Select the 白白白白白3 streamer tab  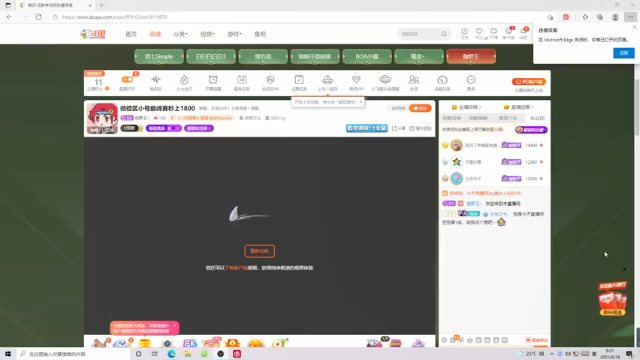coord(211,56)
